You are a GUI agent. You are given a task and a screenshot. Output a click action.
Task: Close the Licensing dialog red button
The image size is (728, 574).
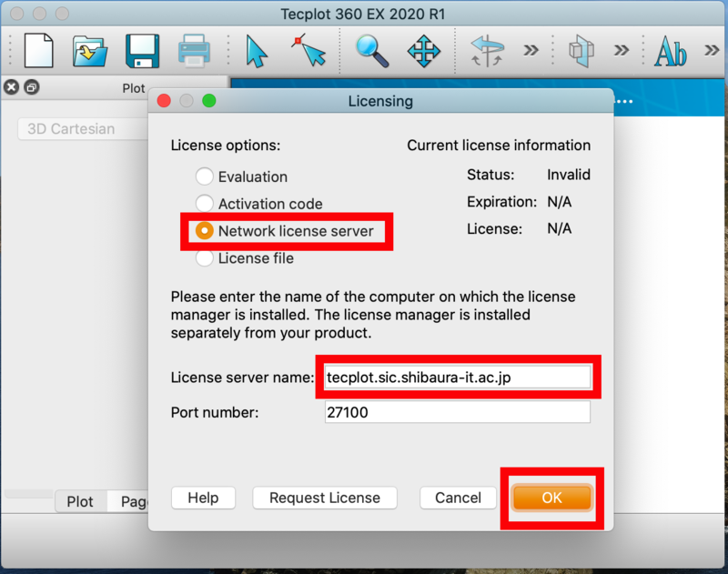click(164, 101)
